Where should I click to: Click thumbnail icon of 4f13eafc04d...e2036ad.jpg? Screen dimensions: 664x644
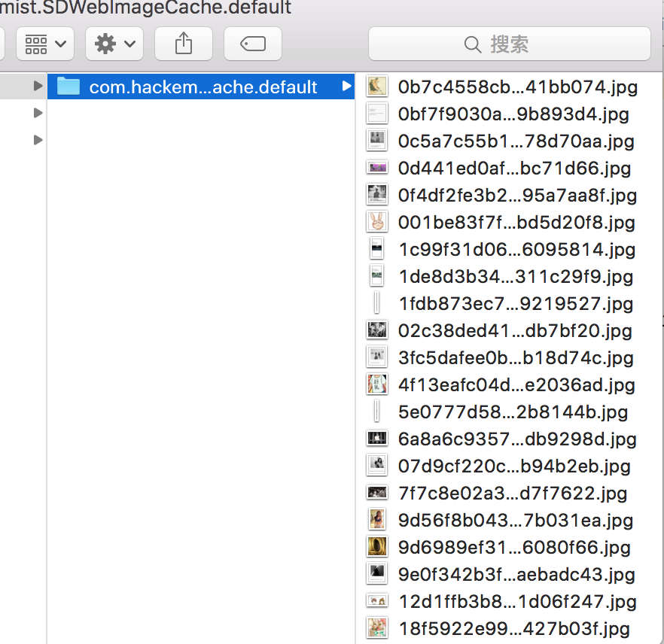(x=376, y=384)
